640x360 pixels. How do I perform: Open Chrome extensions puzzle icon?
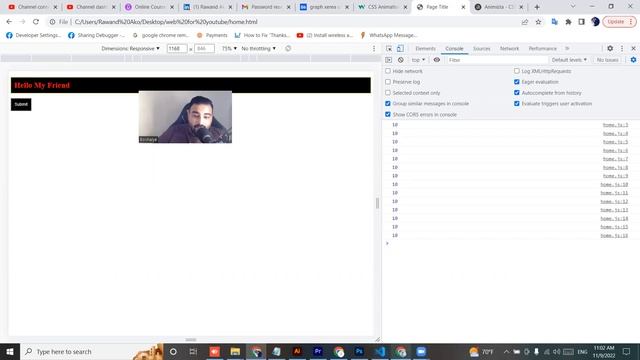coord(568,22)
